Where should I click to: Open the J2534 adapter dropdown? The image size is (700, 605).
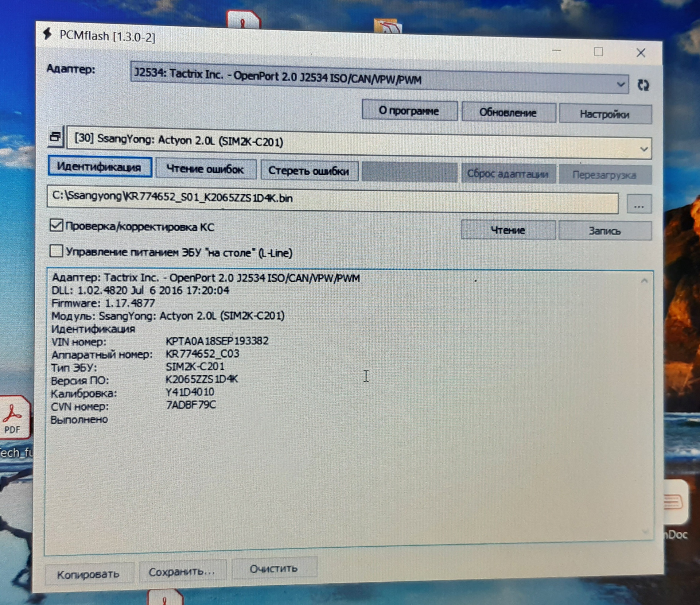[621, 84]
